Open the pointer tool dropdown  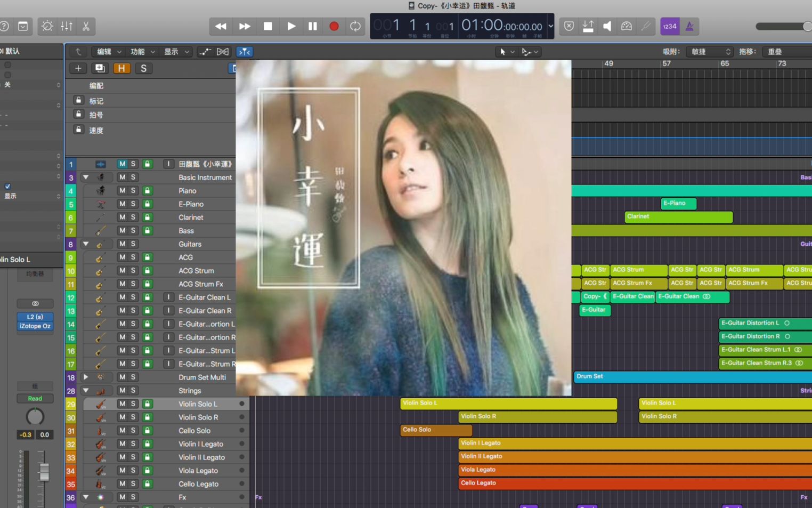point(506,52)
